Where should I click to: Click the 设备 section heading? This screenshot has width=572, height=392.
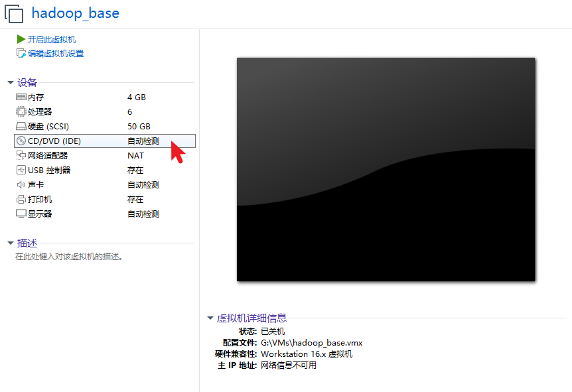click(x=27, y=82)
